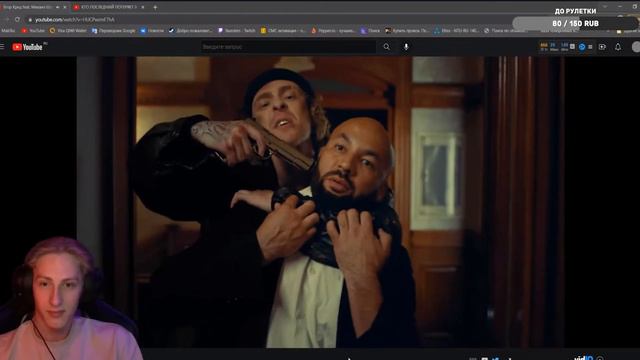Open the Steam bookmark

coord(191,31)
